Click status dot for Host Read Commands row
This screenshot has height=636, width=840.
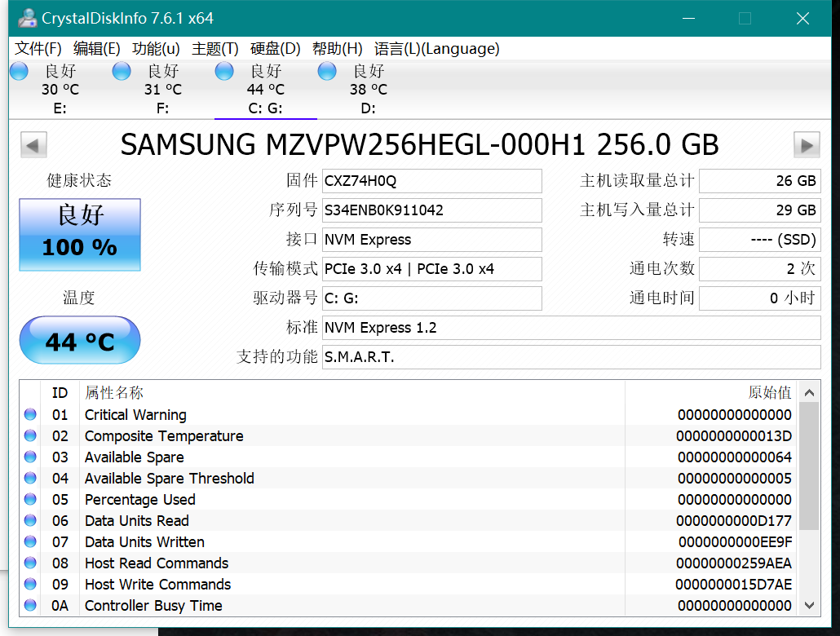(x=30, y=563)
